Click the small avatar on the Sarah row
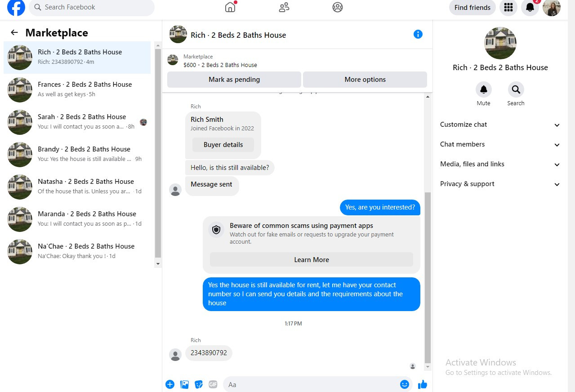Viewport: 575px width, 392px height. click(143, 122)
